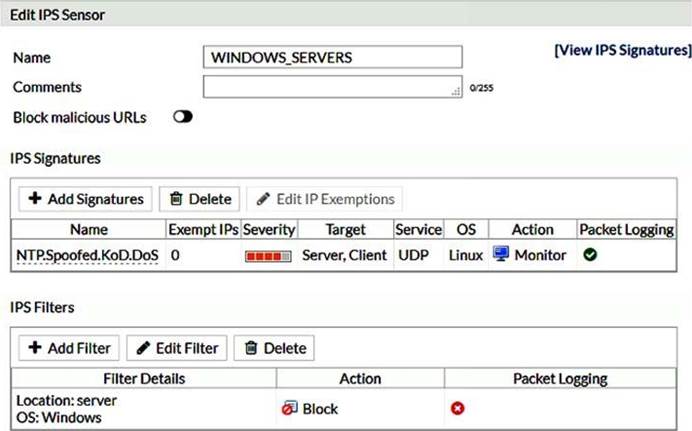Viewport: 692px width, 431px height.
Task: Sort signatures by Name column header
Action: [x=87, y=229]
